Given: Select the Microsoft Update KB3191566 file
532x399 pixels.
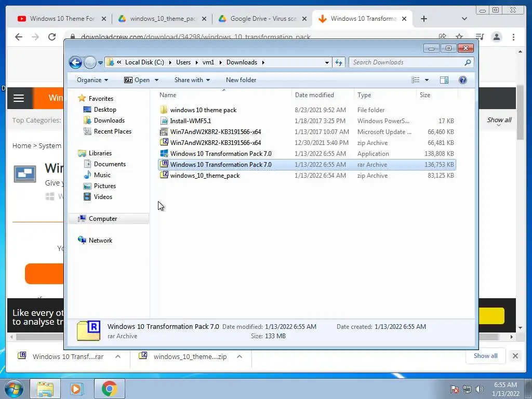Looking at the screenshot, I should tap(307, 131).
